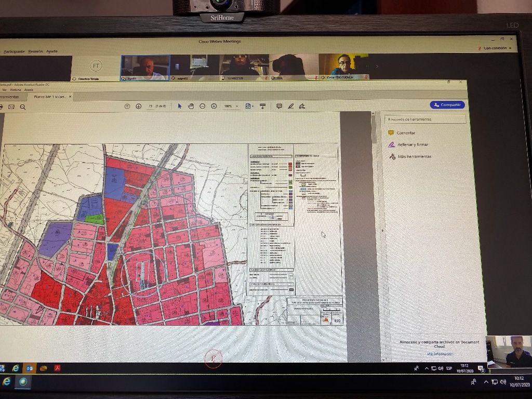Expand the fit page options dropdown
Viewport: 532px width, 399px height.
(x=249, y=106)
